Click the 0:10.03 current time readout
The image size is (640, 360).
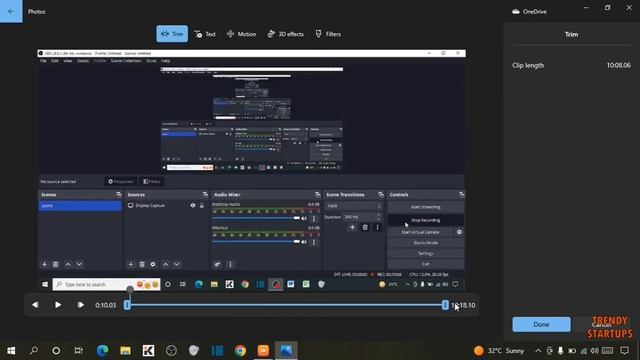[x=105, y=305]
